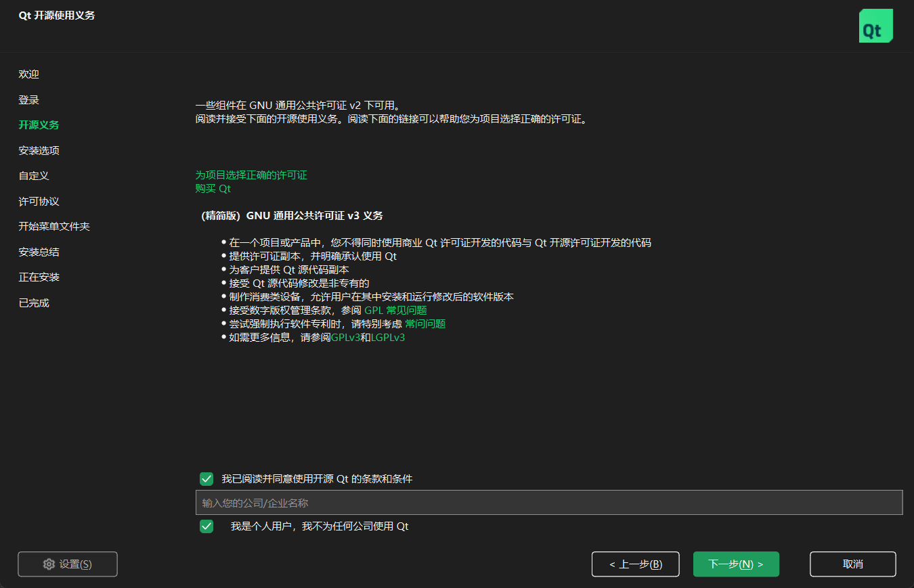The height and width of the screenshot is (588, 914).
Task: Go back with 上一步(B) button
Action: pos(635,564)
